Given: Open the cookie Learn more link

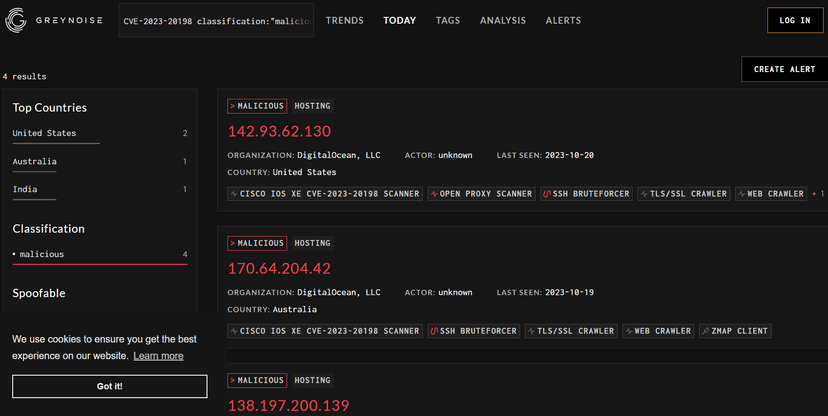Looking at the screenshot, I should [158, 356].
